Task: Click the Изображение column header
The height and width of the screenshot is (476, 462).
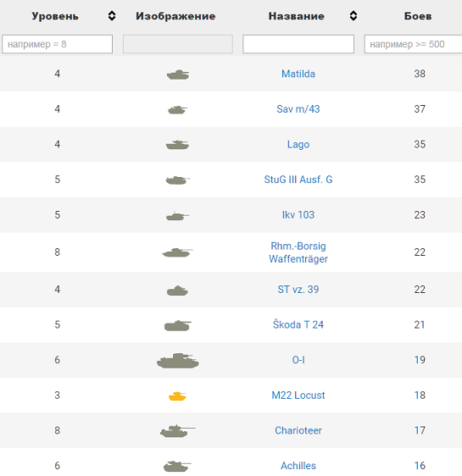Action: coord(175,16)
